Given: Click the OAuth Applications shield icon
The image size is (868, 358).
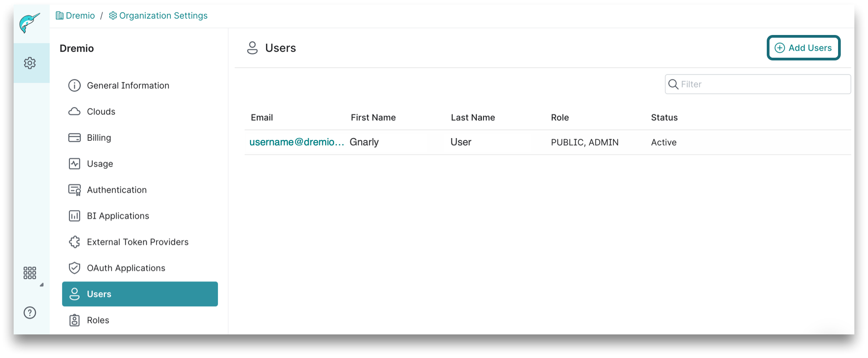Looking at the screenshot, I should [x=74, y=268].
